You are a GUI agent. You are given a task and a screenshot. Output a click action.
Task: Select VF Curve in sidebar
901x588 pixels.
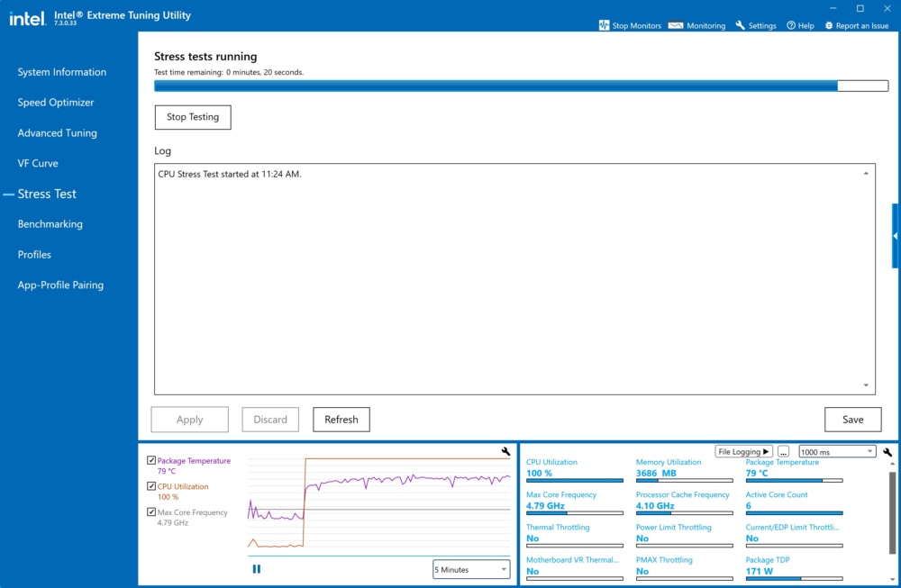click(38, 163)
